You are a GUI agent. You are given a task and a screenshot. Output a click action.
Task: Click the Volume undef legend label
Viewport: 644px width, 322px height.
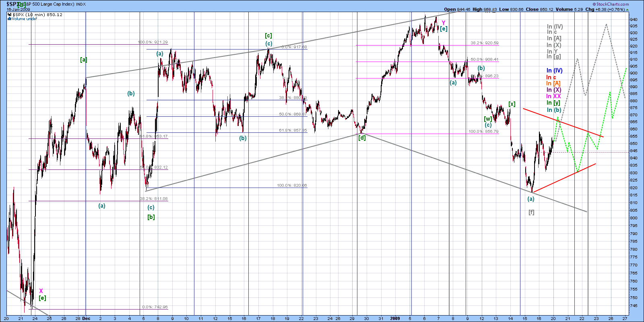tap(25, 19)
